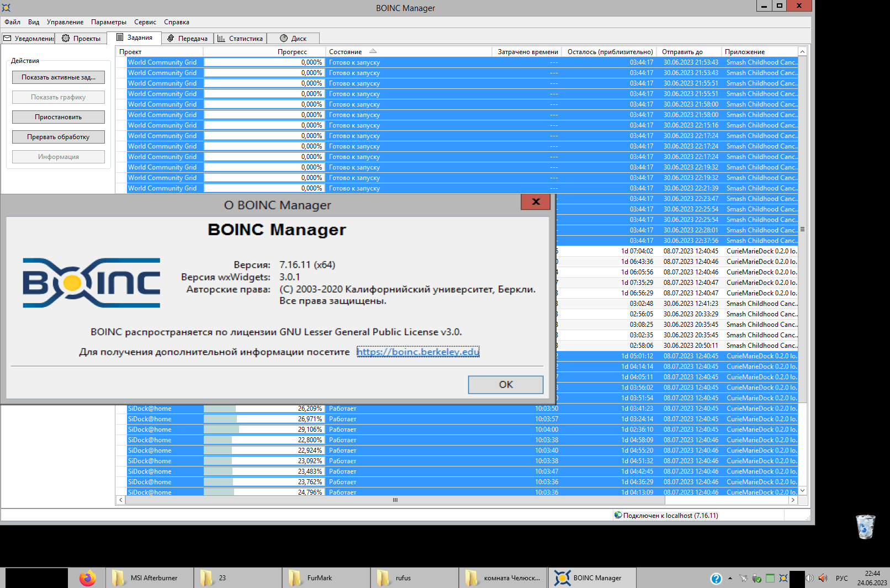Sort by the Отправить до column
This screenshot has height=588, width=890.
pos(689,52)
